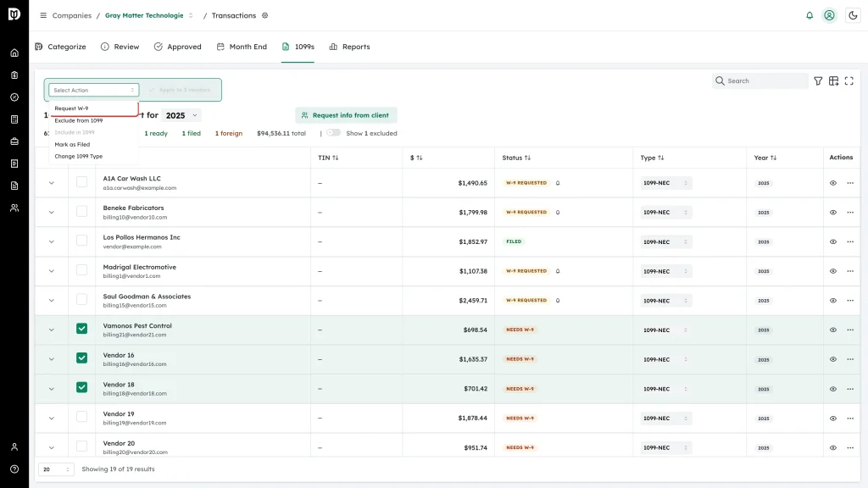Filter by 1 ready vendors
The width and height of the screenshot is (868, 488).
coord(156,133)
